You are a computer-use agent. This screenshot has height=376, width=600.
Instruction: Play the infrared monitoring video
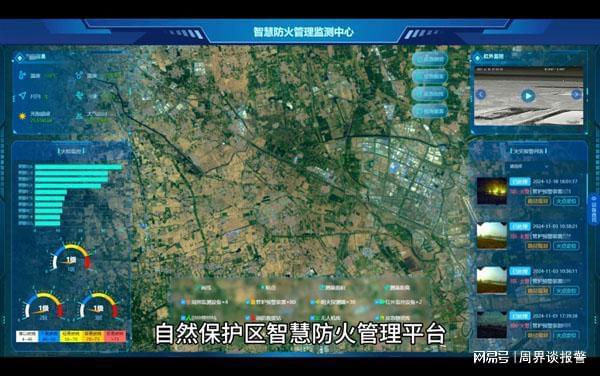point(528,96)
